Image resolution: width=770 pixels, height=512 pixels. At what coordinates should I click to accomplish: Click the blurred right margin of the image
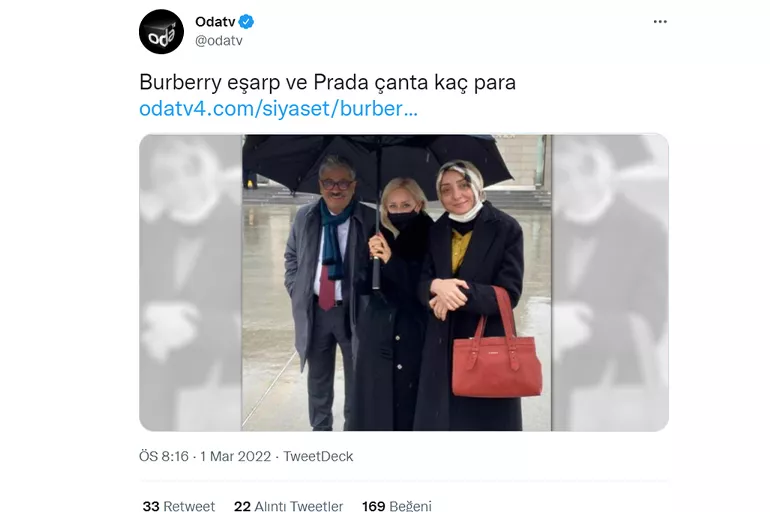coord(610,283)
